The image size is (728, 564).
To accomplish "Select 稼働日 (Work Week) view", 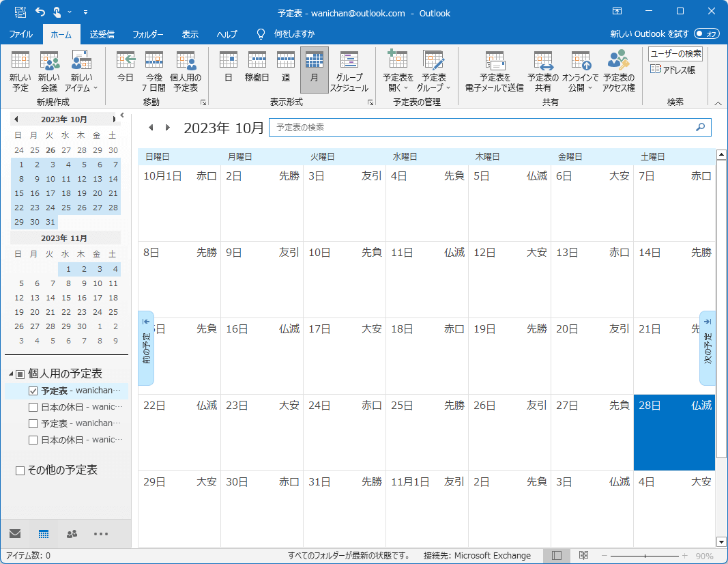I will 257,67.
